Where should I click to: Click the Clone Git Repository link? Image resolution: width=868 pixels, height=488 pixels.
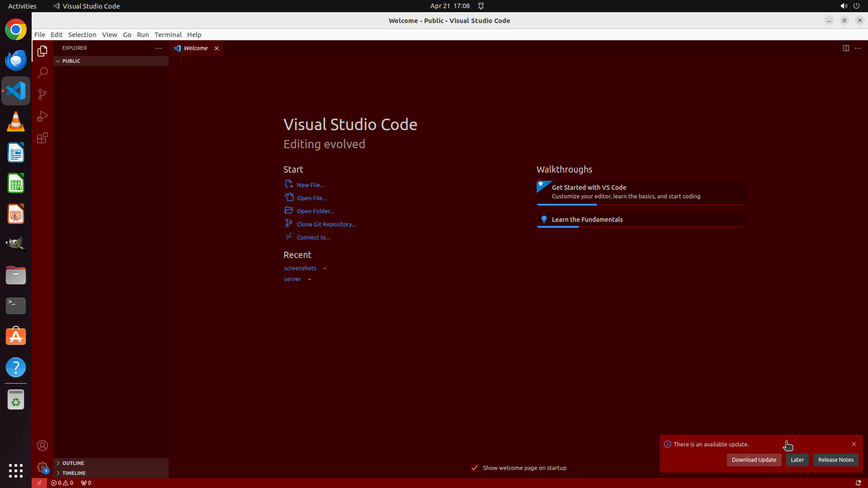pos(326,224)
